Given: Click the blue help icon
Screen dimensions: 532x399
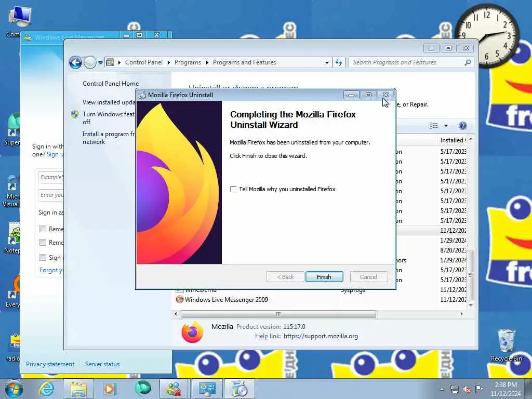Looking at the screenshot, I should [x=462, y=126].
